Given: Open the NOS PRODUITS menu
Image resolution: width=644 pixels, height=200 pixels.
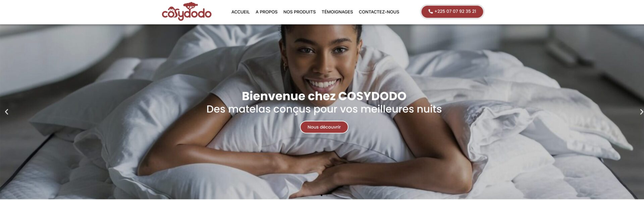Looking at the screenshot, I should click(300, 12).
